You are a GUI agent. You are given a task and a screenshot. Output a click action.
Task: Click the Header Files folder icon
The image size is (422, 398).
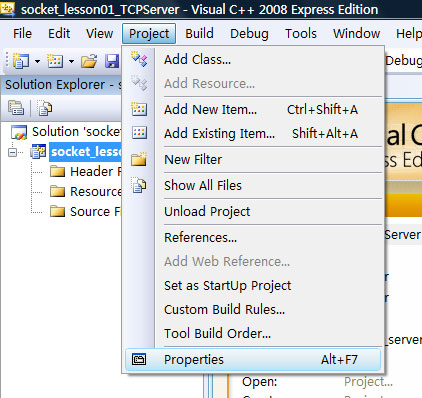pos(57,172)
